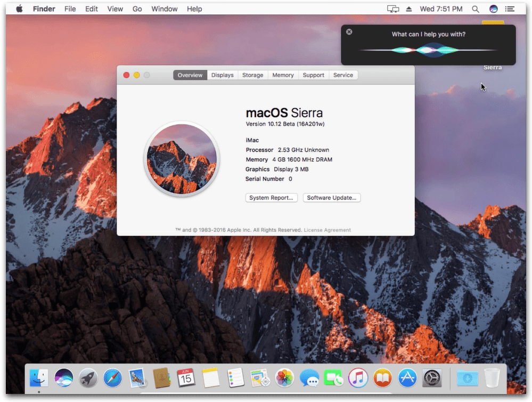Open iBooks in Dock

pyautogui.click(x=383, y=378)
